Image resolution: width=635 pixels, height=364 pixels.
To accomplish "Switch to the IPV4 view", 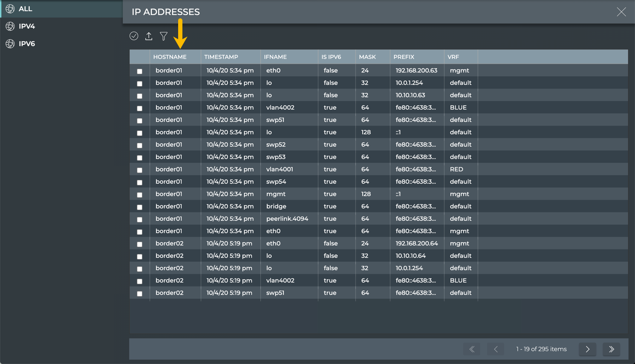I will [x=25, y=26].
